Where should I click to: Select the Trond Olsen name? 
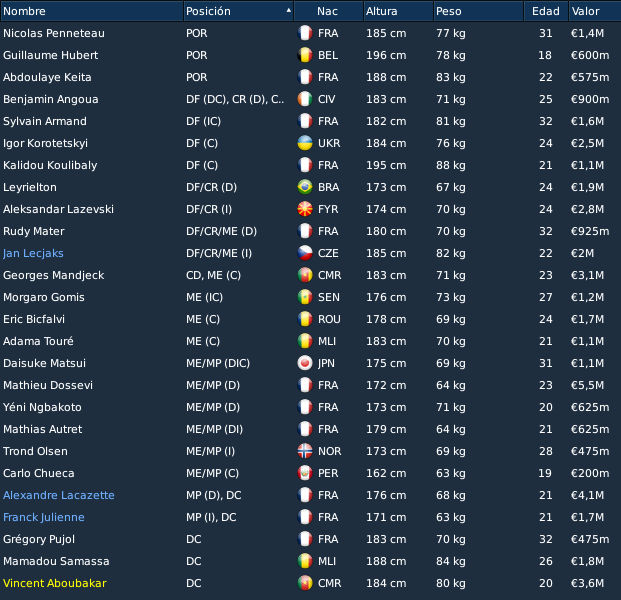[x=35, y=451]
